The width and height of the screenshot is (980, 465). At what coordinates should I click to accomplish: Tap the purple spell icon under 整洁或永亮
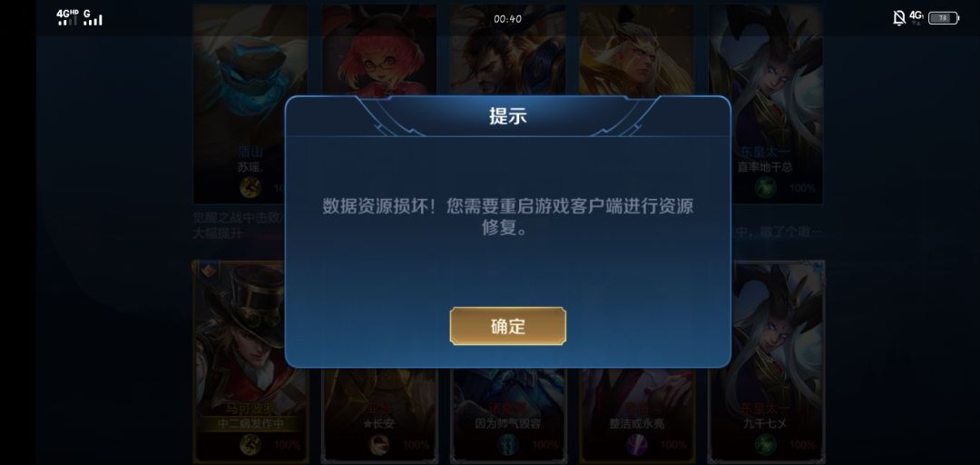tap(637, 444)
